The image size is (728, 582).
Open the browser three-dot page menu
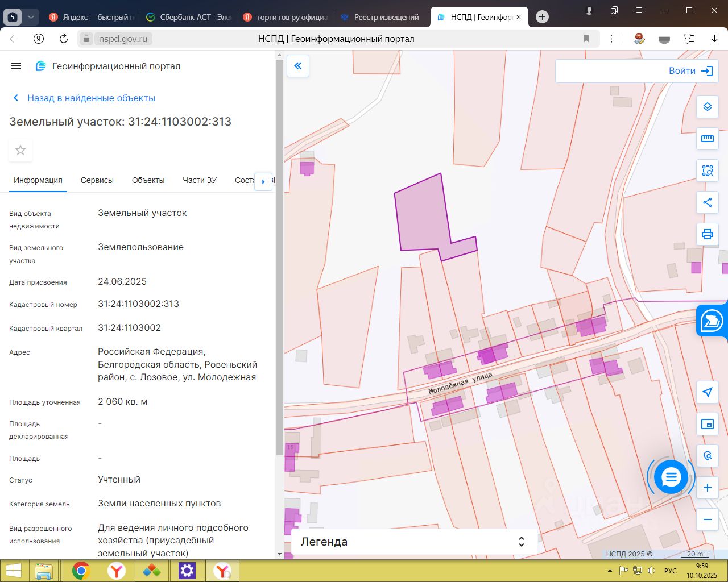pyautogui.click(x=611, y=39)
